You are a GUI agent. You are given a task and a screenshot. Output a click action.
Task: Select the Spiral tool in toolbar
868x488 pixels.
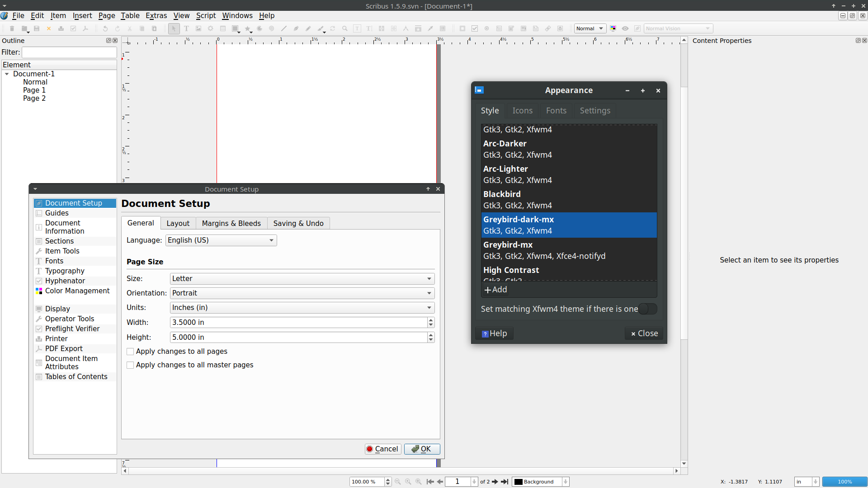272,28
